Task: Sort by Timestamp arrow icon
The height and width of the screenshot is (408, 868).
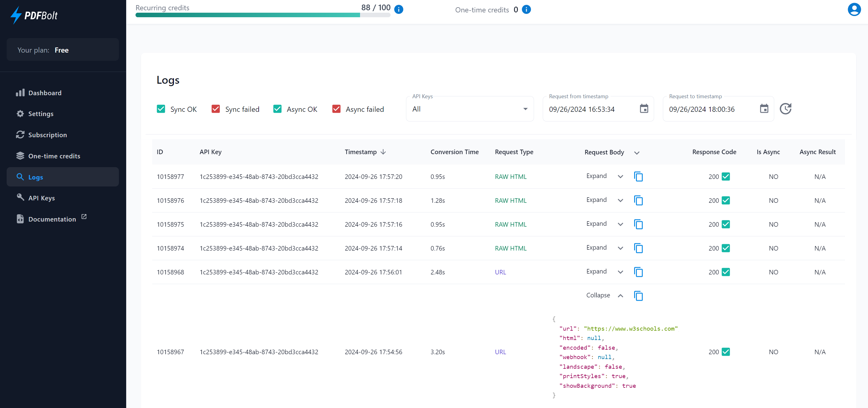Action: pos(383,152)
